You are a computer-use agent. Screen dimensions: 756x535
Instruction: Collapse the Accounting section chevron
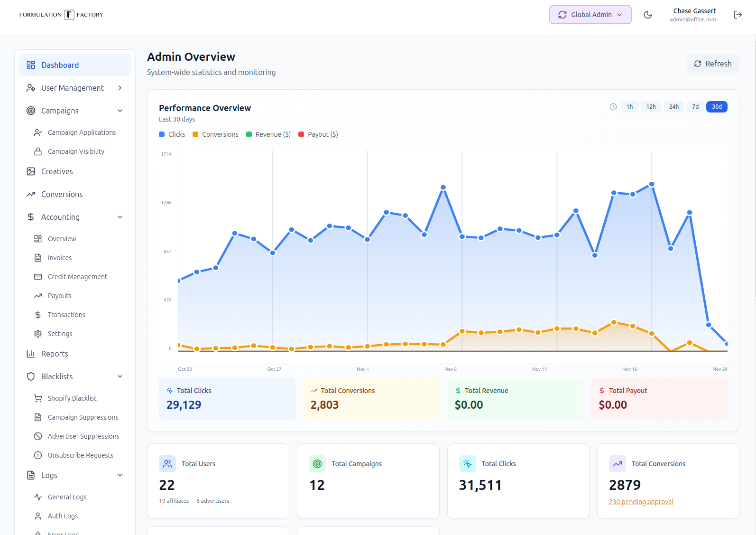pyautogui.click(x=120, y=217)
